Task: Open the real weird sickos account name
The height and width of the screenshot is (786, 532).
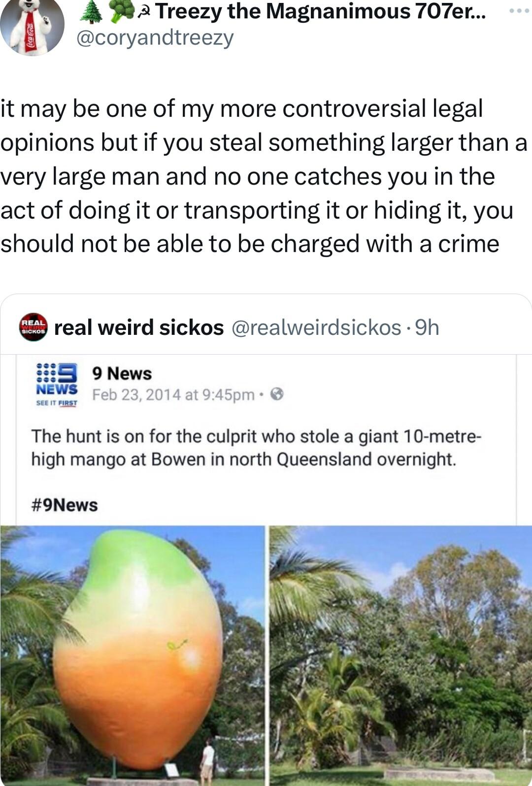Action: (x=139, y=327)
